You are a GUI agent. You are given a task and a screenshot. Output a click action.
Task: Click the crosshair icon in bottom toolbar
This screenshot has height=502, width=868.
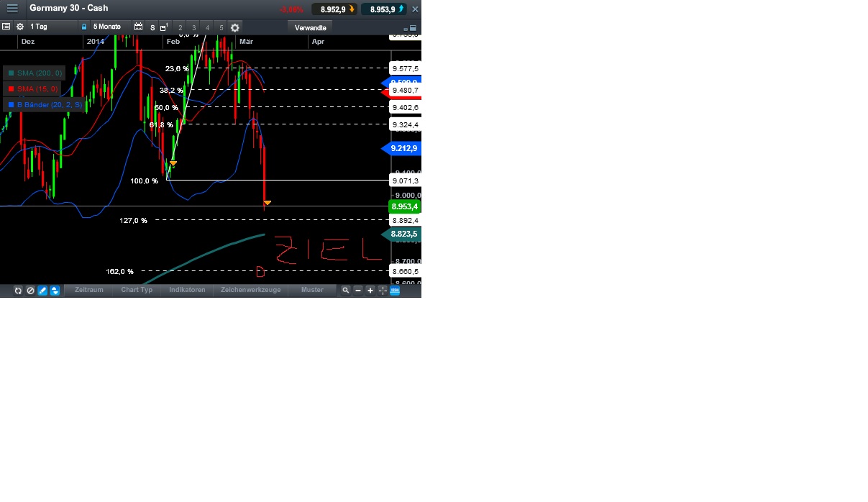pyautogui.click(x=381, y=290)
